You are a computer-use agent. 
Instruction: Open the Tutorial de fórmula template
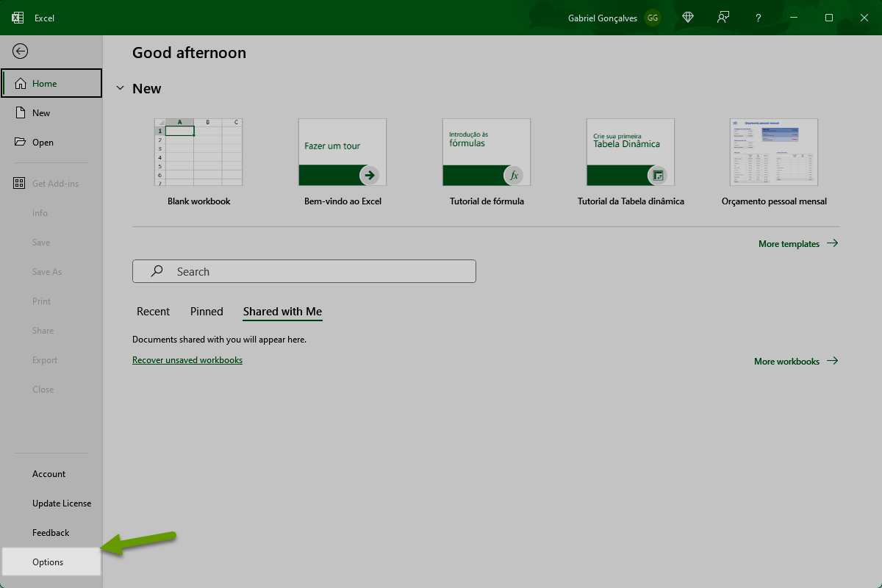[x=487, y=152]
